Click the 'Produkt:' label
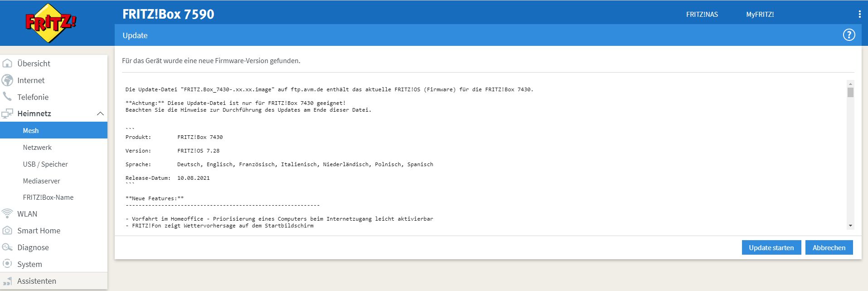The width and height of the screenshot is (868, 291). (138, 137)
